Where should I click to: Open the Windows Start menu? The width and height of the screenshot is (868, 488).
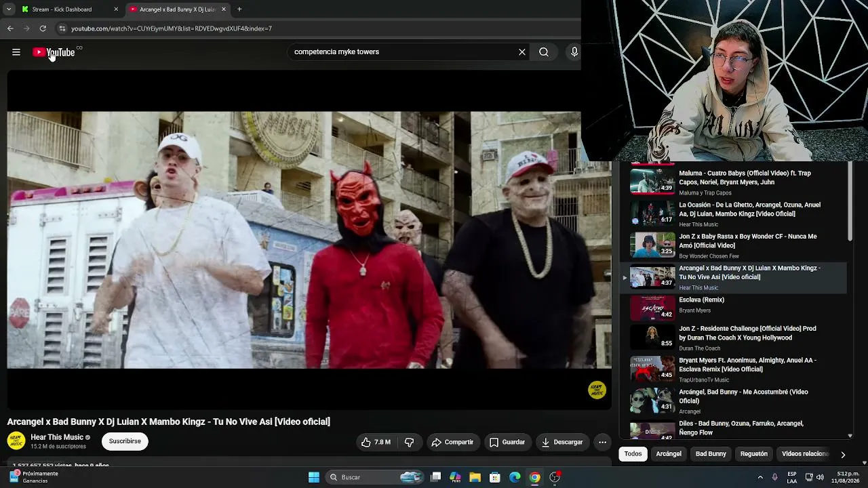point(314,477)
